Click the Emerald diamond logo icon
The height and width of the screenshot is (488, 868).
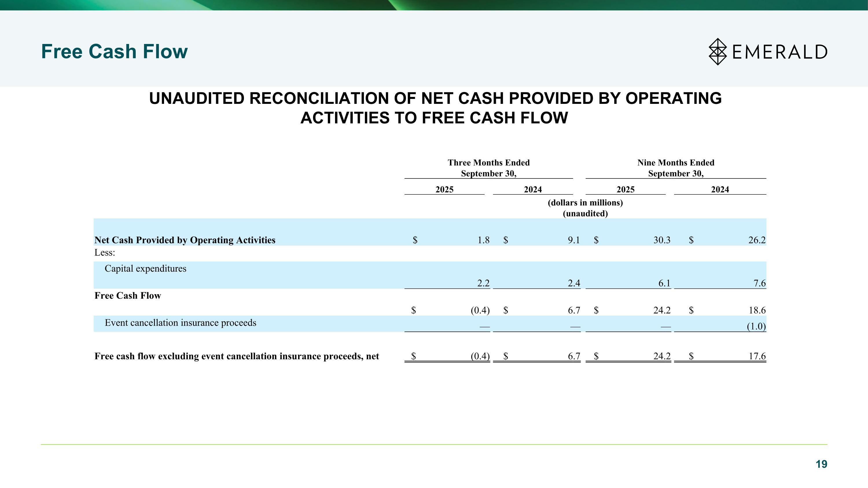pos(717,51)
